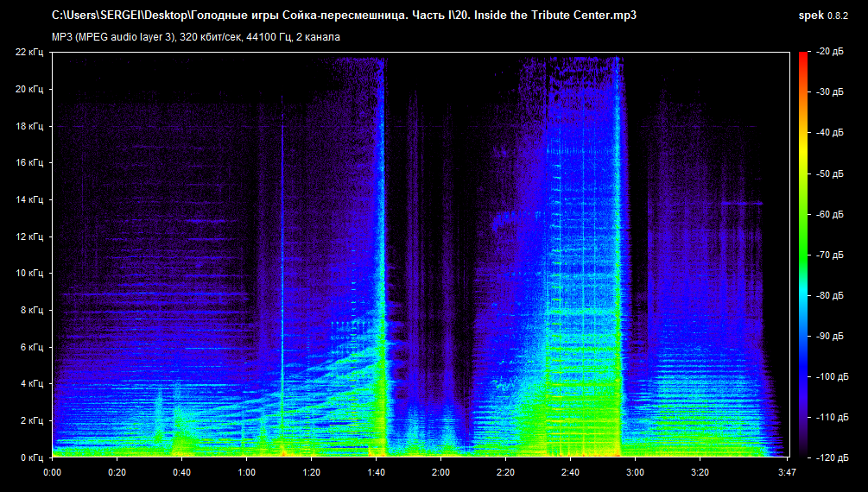Image resolution: width=868 pixels, height=492 pixels.
Task: Click the -90 дБ scale label
Action: (830, 336)
